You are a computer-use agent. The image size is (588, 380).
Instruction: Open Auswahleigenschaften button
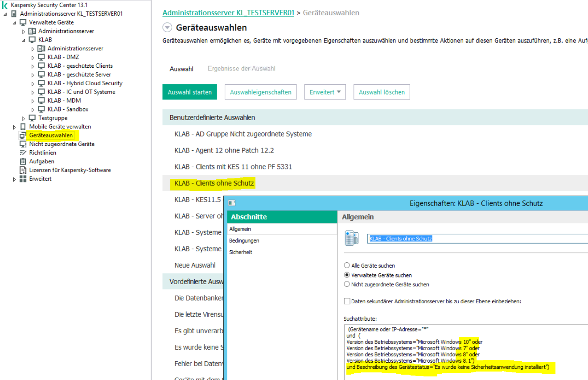click(261, 92)
